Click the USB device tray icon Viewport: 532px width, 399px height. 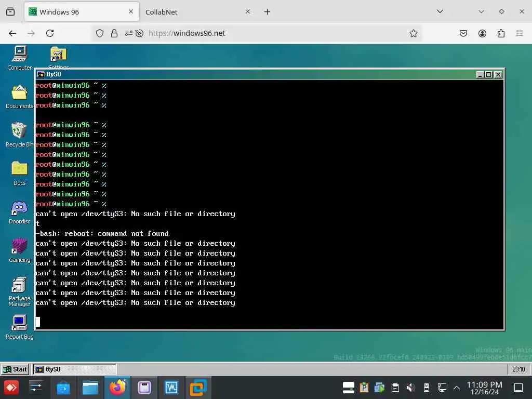[x=427, y=388]
